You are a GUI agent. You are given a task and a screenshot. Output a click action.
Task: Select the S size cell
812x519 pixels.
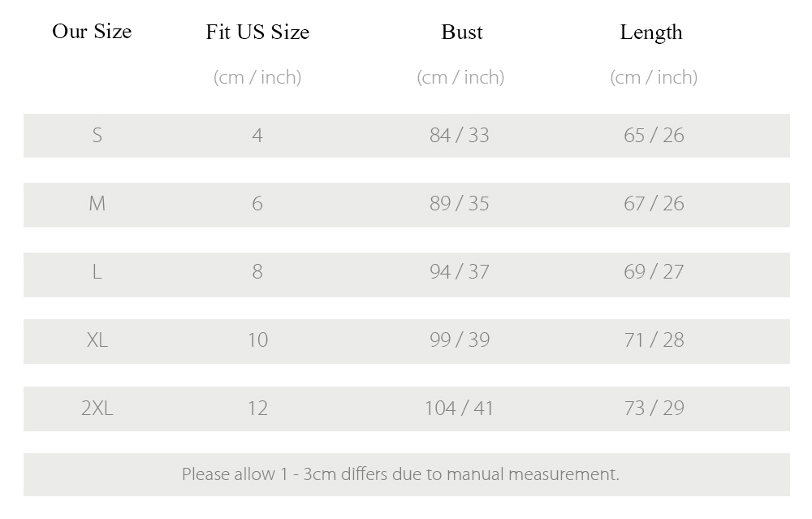(97, 136)
